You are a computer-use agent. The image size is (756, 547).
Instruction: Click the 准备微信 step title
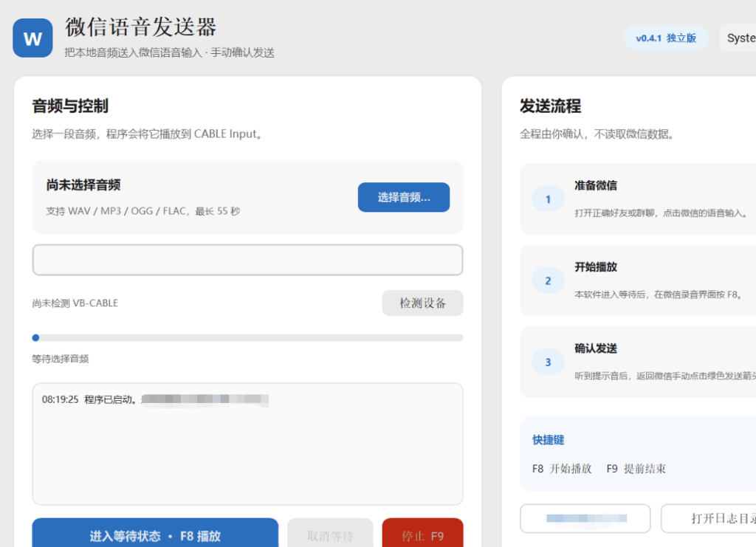(x=596, y=185)
